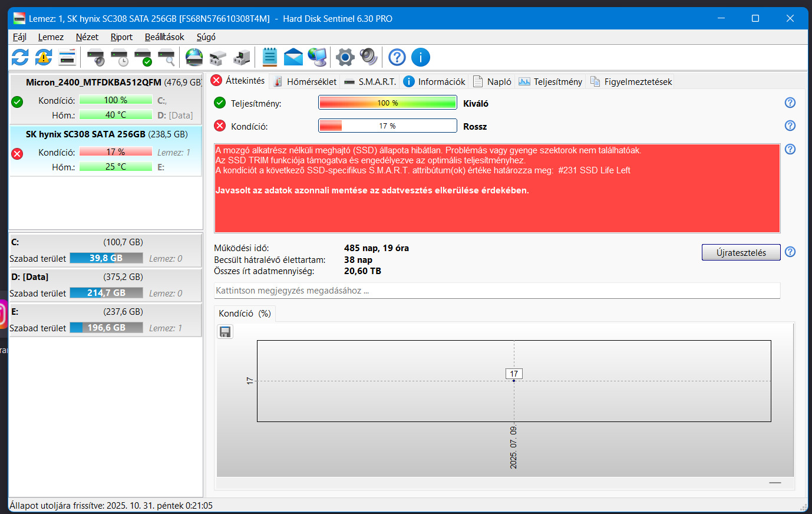The width and height of the screenshot is (812, 514).
Task: Switch to the Napló tab
Action: [x=492, y=81]
